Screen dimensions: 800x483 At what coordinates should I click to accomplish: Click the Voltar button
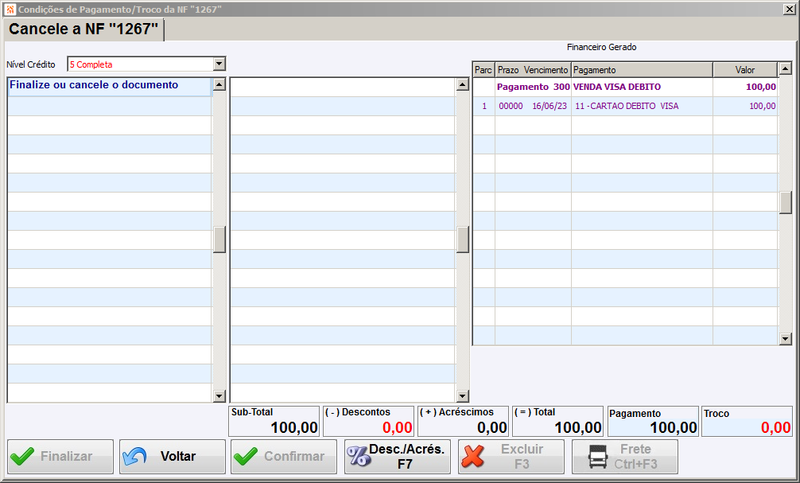(172, 456)
